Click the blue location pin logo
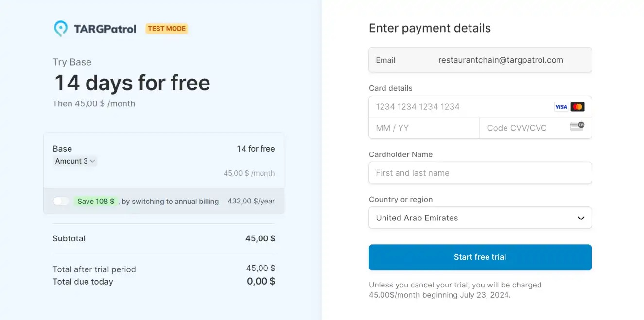This screenshot has width=644, height=320. point(60,28)
